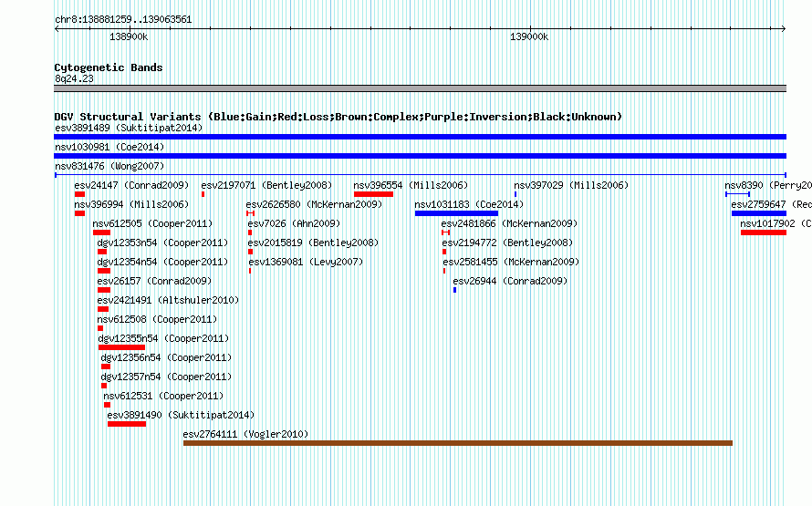Click esv3891490 (Suktitipat2014) label
The height and width of the screenshot is (506, 812).
(x=181, y=415)
